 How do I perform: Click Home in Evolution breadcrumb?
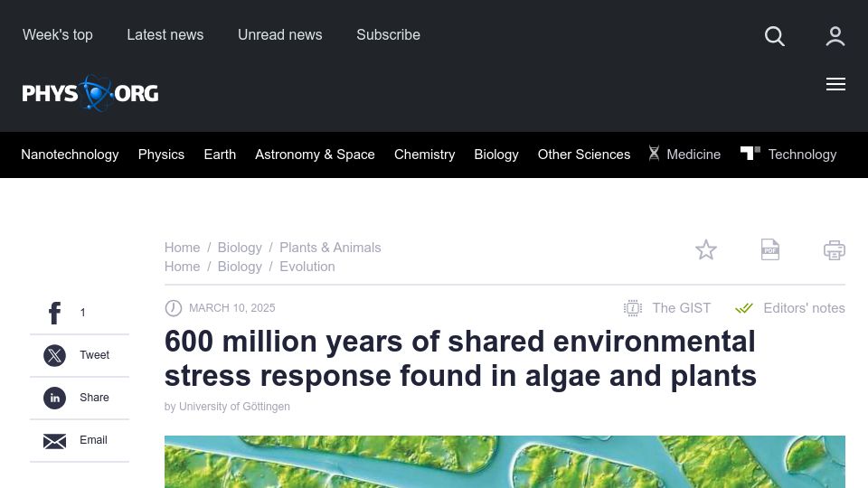[x=182, y=266]
